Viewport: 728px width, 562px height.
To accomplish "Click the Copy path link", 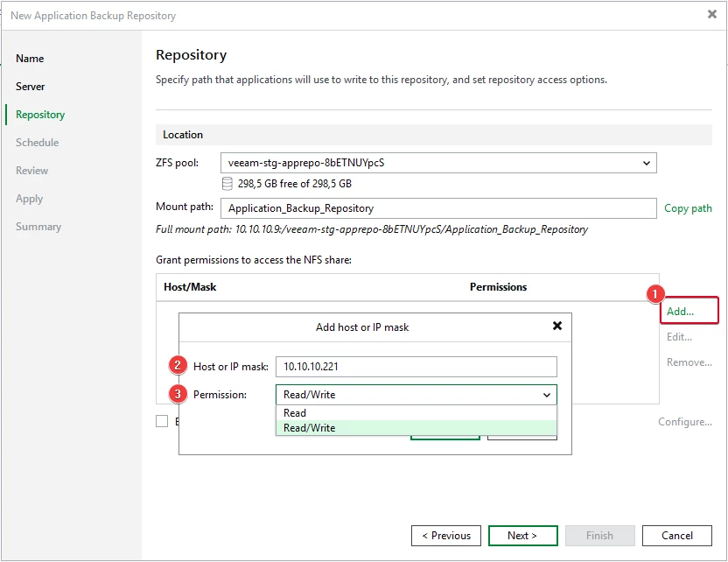I will (688, 208).
